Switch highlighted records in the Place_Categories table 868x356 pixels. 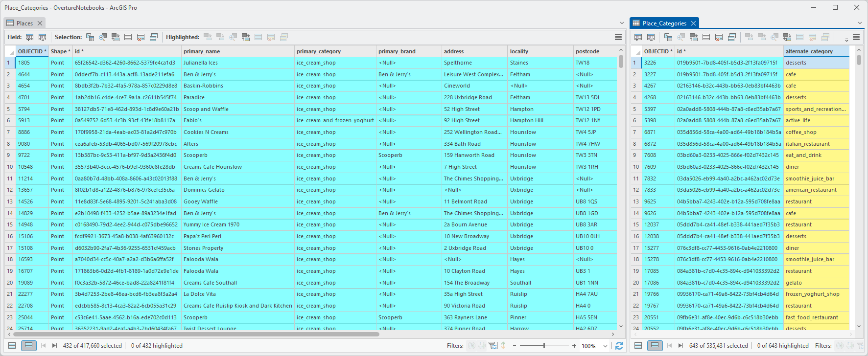tap(787, 37)
